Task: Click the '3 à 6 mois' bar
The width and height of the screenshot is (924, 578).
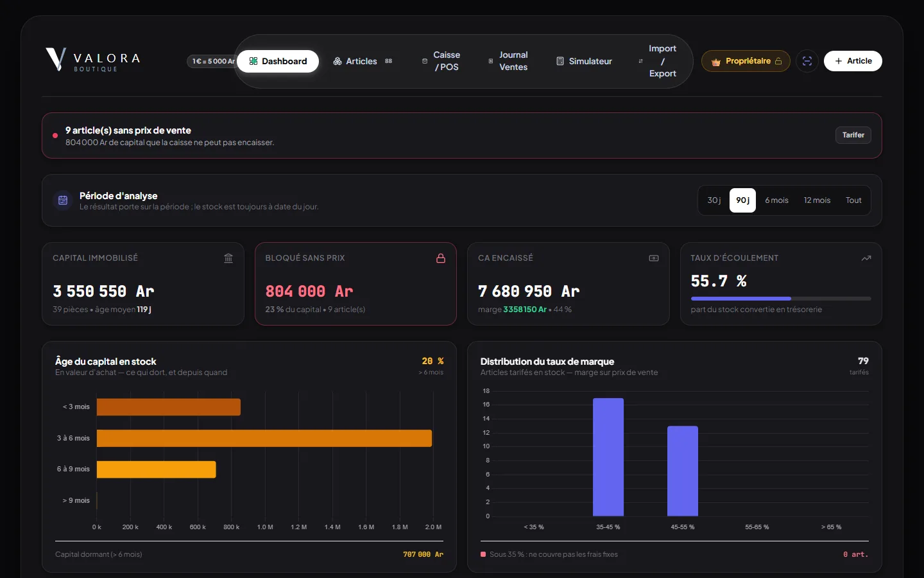Action: point(264,438)
